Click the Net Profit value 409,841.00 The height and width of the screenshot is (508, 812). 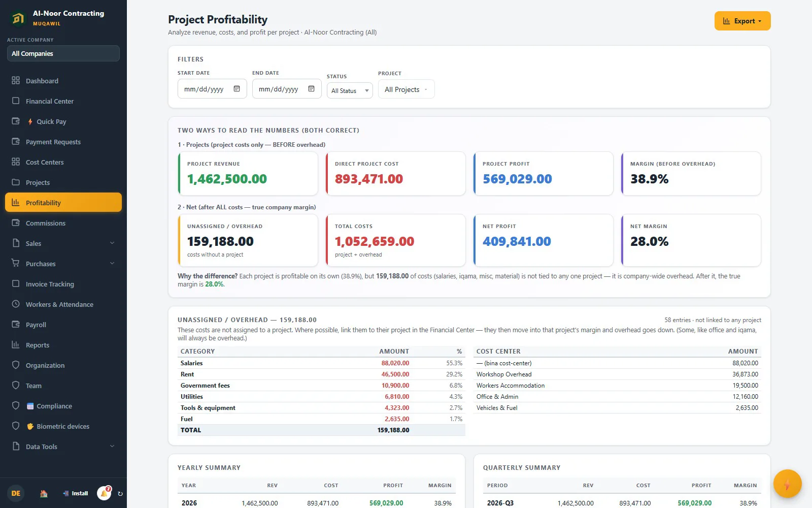tap(517, 241)
